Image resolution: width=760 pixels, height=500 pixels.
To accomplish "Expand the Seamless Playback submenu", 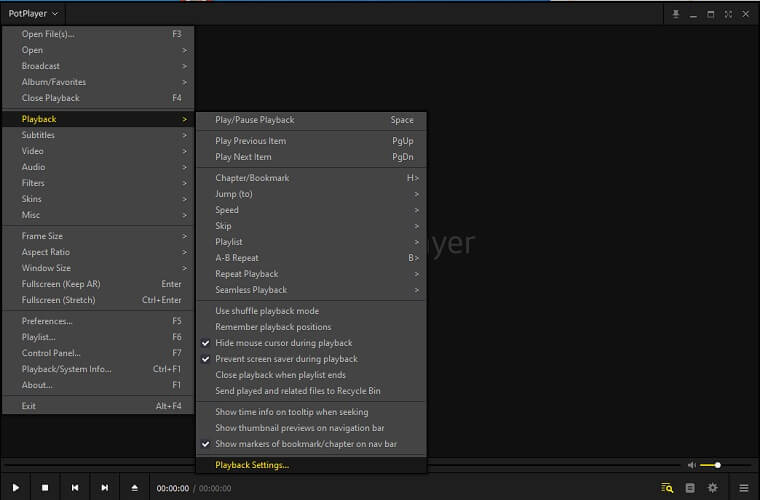I will (x=311, y=290).
